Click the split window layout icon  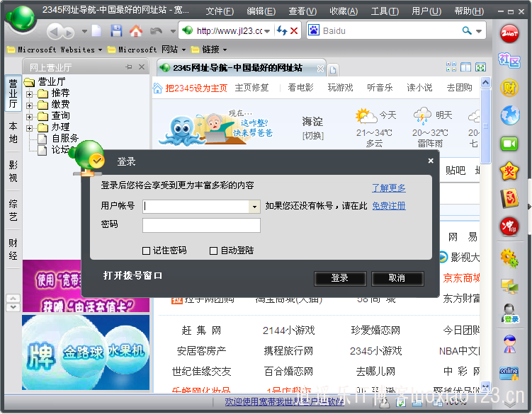click(x=466, y=67)
